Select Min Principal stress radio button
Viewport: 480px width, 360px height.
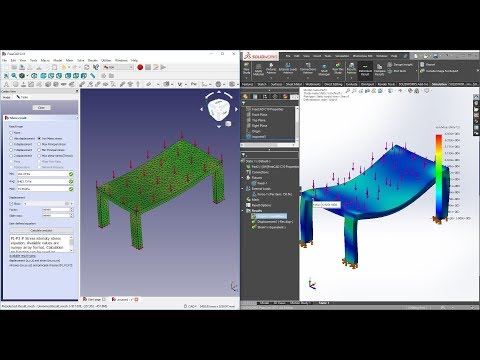[x=39, y=150]
